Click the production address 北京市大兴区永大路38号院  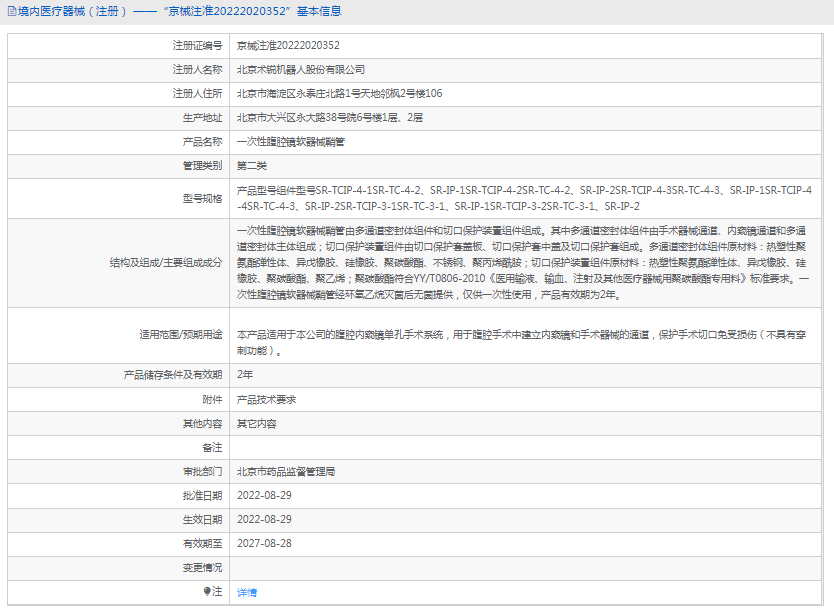(330, 118)
